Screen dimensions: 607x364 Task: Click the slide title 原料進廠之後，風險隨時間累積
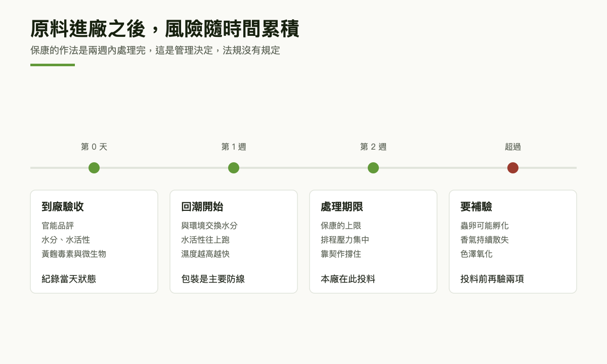165,29
